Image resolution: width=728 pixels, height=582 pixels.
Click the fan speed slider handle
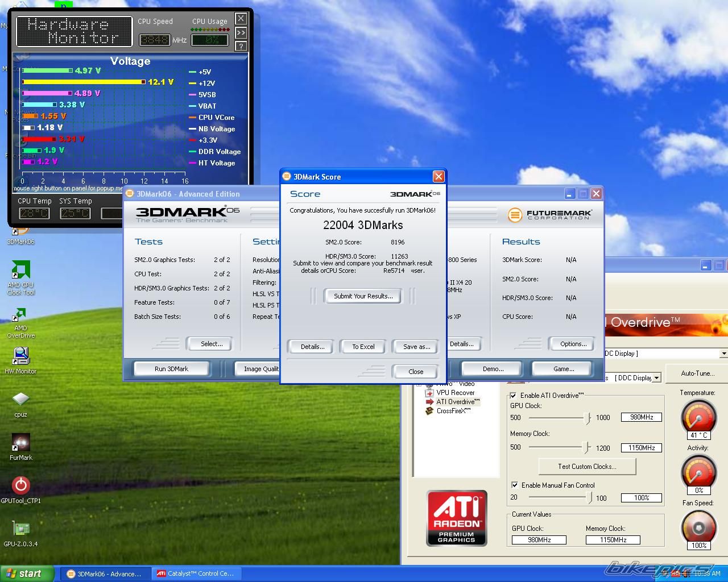coord(589,497)
